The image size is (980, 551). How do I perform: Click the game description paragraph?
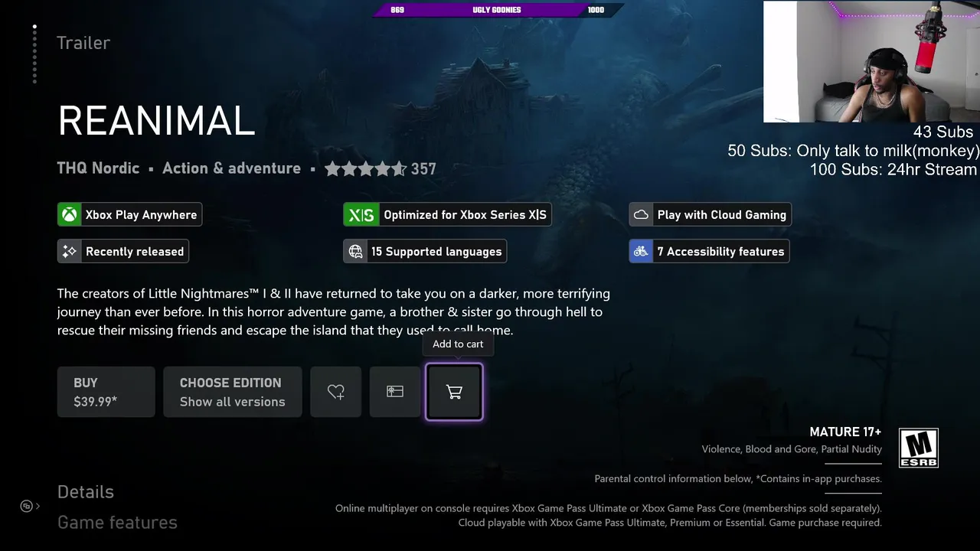click(334, 311)
